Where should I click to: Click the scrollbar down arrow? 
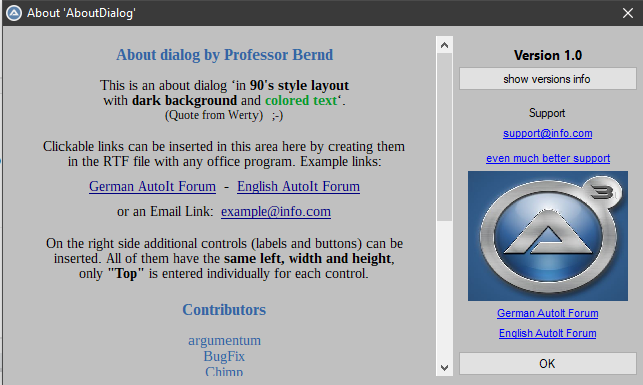(x=445, y=368)
